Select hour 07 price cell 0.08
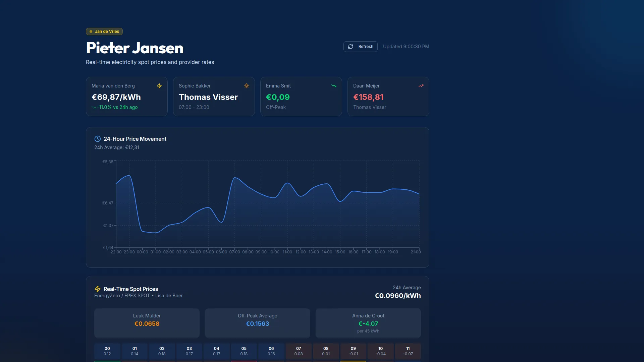 pyautogui.click(x=299, y=351)
